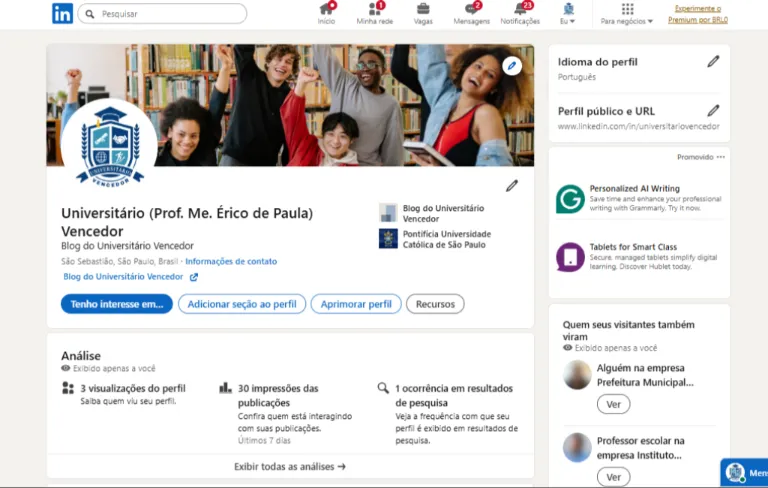Click the Tenho interesse em... button
This screenshot has width=768, height=488.
coord(117,304)
